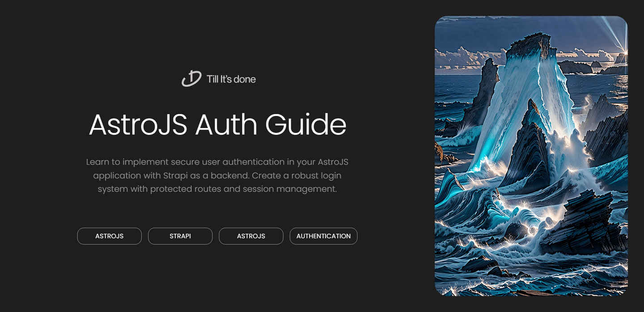Click the word "Auth" in the heading
The image size is (644, 312).
tap(226, 124)
